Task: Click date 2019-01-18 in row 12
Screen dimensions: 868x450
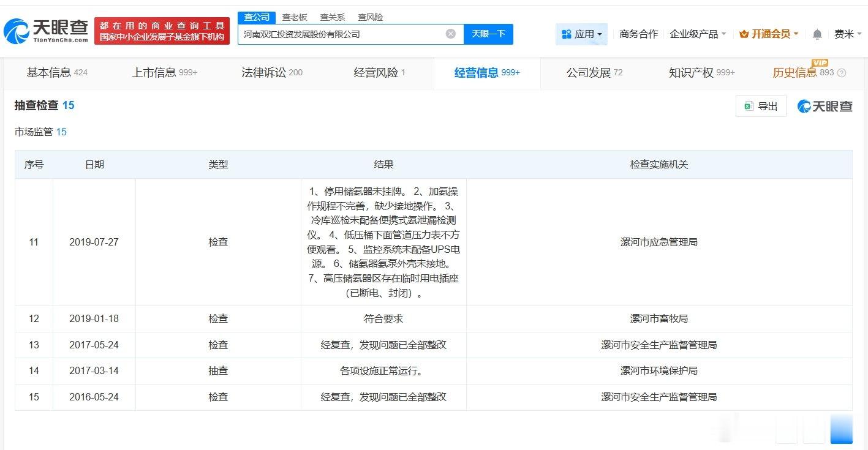Action: pyautogui.click(x=94, y=319)
